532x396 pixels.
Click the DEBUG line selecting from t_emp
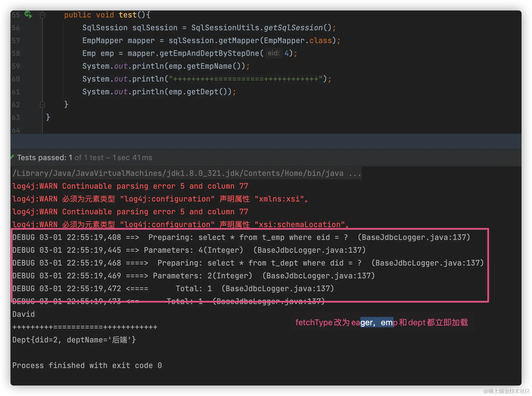(241, 237)
